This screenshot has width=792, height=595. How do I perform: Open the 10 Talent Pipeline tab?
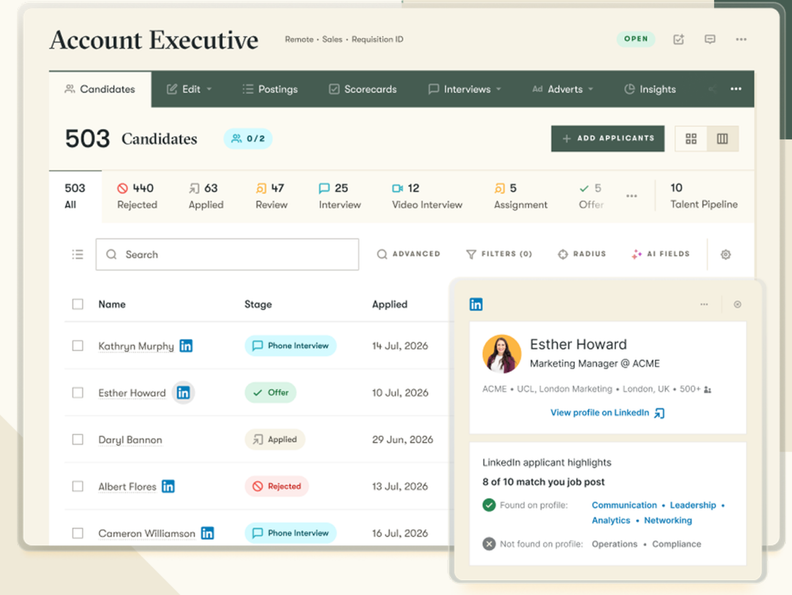click(704, 196)
